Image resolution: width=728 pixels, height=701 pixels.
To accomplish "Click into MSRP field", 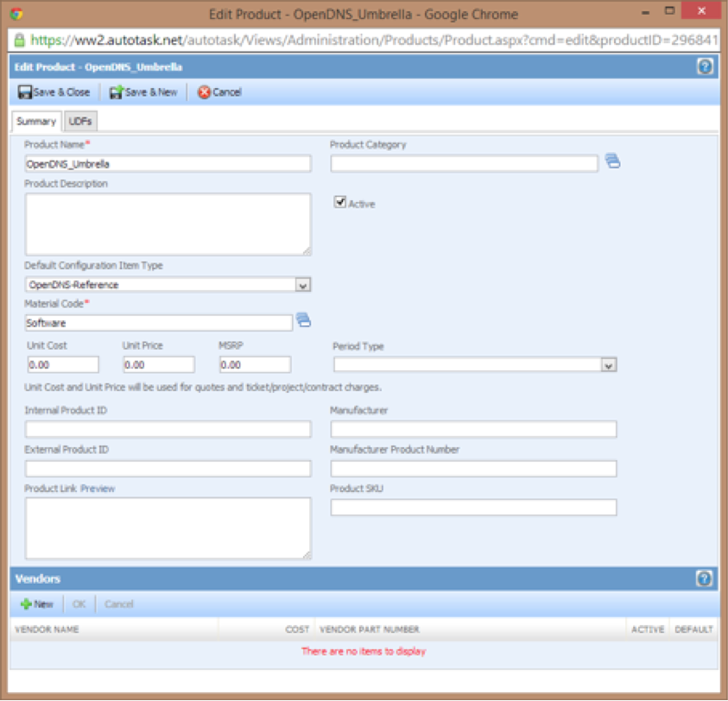I will [256, 365].
